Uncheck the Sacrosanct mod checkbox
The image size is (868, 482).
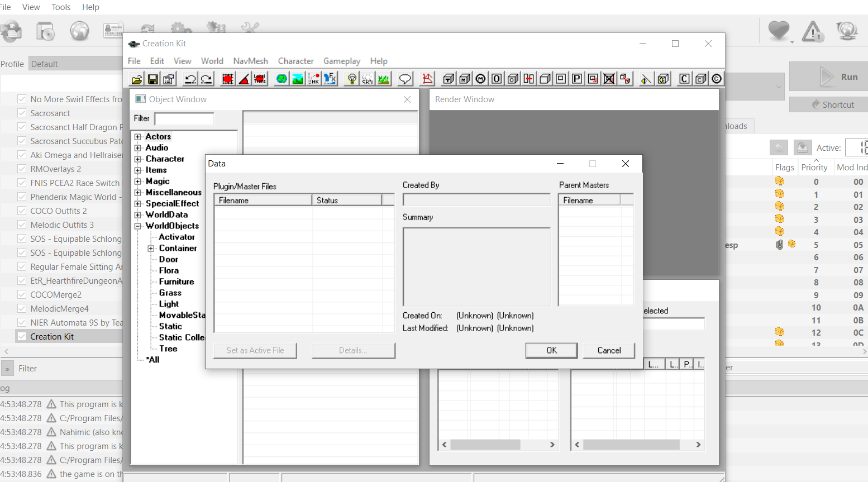point(22,113)
